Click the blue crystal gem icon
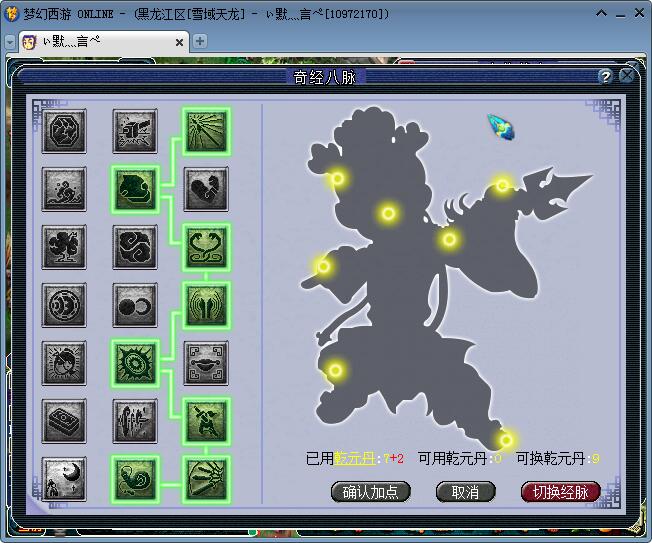 tap(501, 127)
